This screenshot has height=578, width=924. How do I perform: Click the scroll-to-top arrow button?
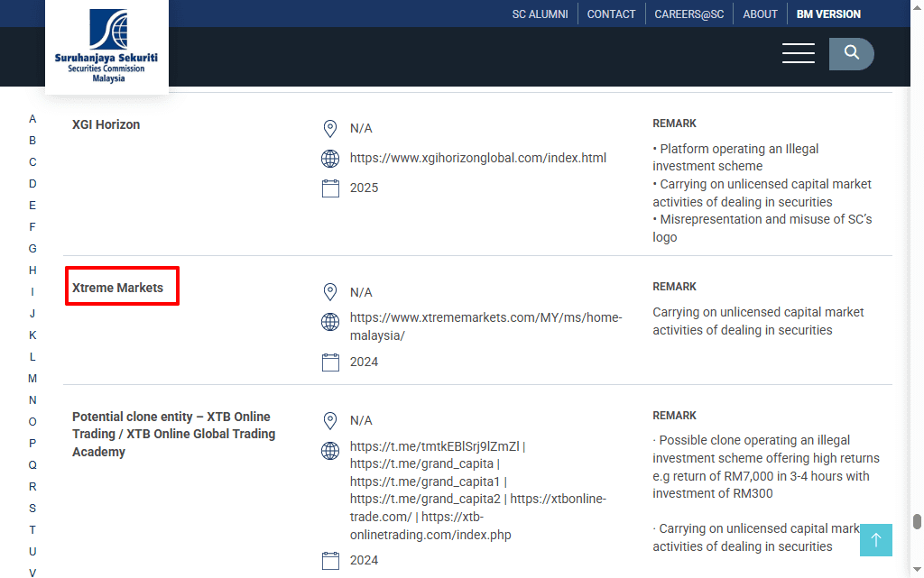pyautogui.click(x=875, y=539)
